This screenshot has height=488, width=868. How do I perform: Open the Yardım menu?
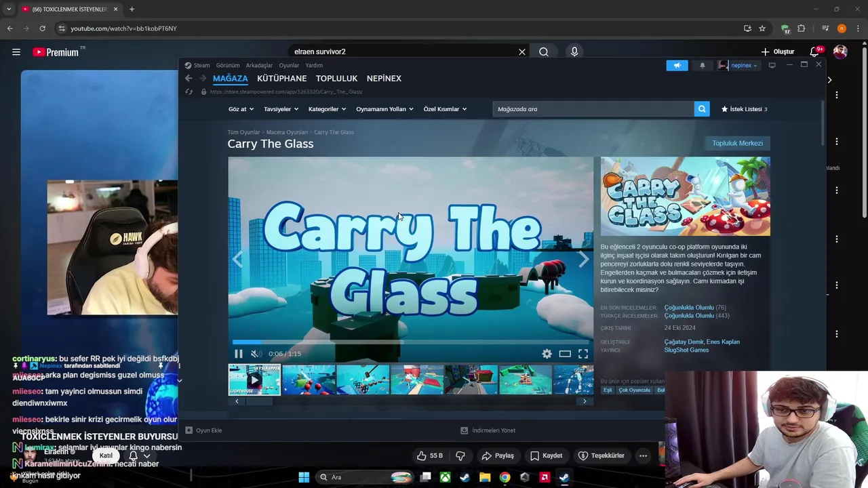pyautogui.click(x=314, y=66)
